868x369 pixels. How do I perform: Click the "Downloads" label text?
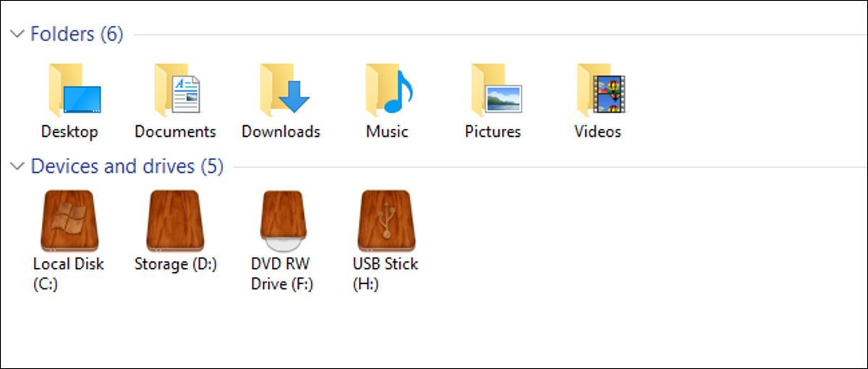(x=281, y=132)
